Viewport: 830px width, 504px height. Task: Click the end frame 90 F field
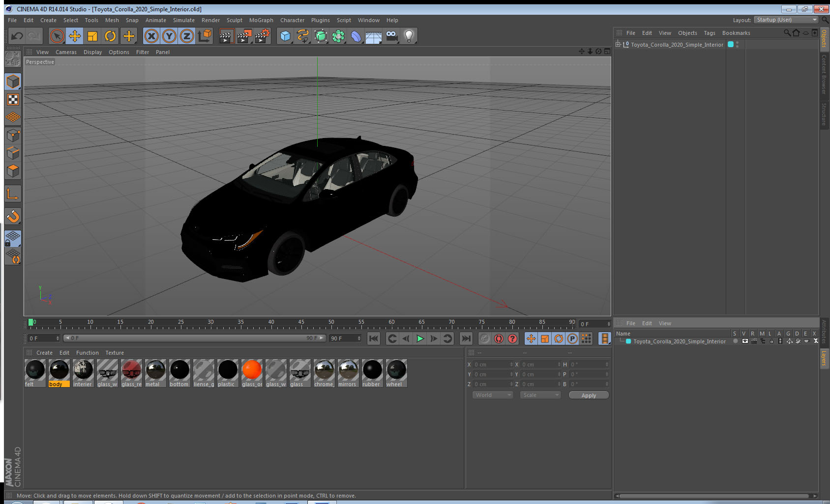point(345,338)
